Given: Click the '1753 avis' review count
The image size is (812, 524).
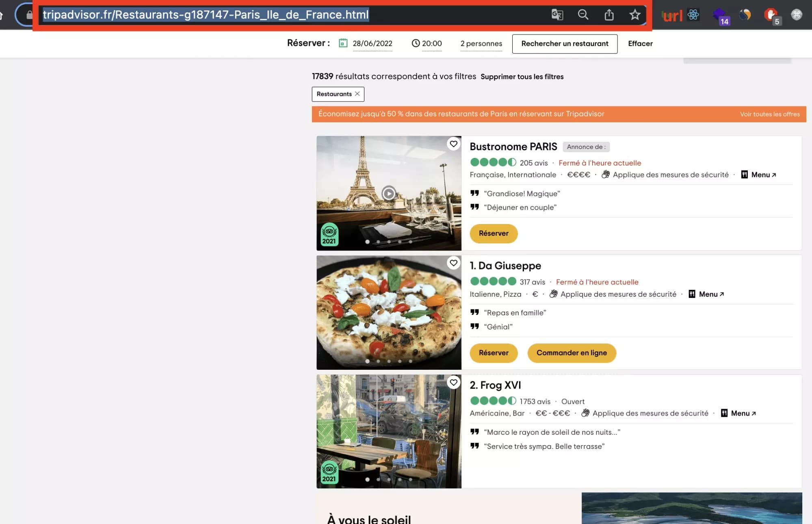Looking at the screenshot, I should [535, 401].
